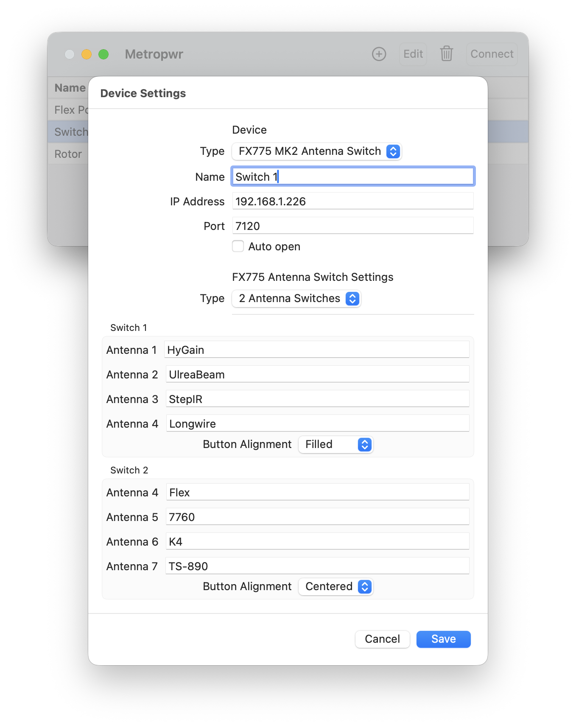Click the trash delete icon

coord(446,54)
